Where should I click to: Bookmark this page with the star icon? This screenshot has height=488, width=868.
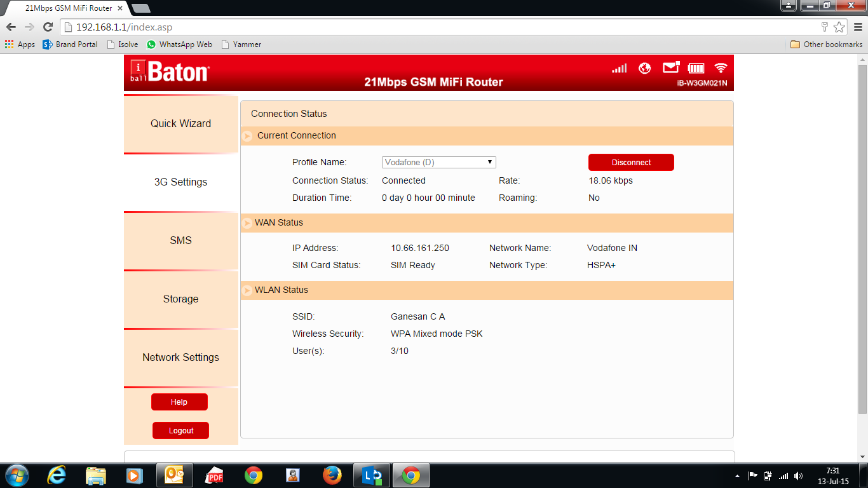tap(839, 27)
